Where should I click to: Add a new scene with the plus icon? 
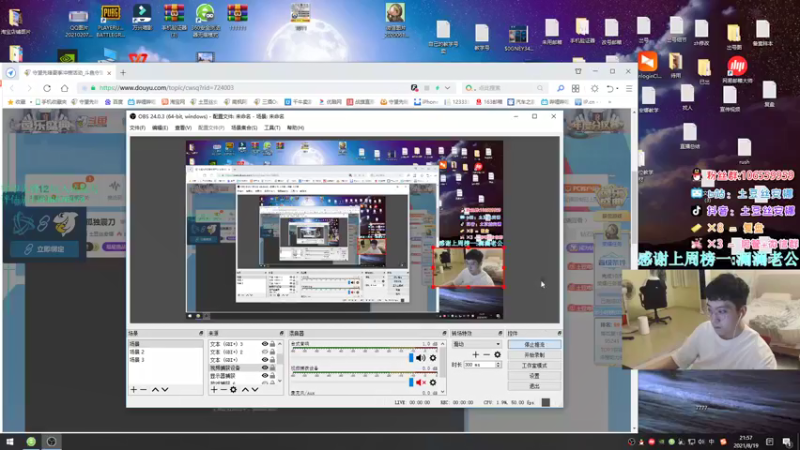pos(134,390)
